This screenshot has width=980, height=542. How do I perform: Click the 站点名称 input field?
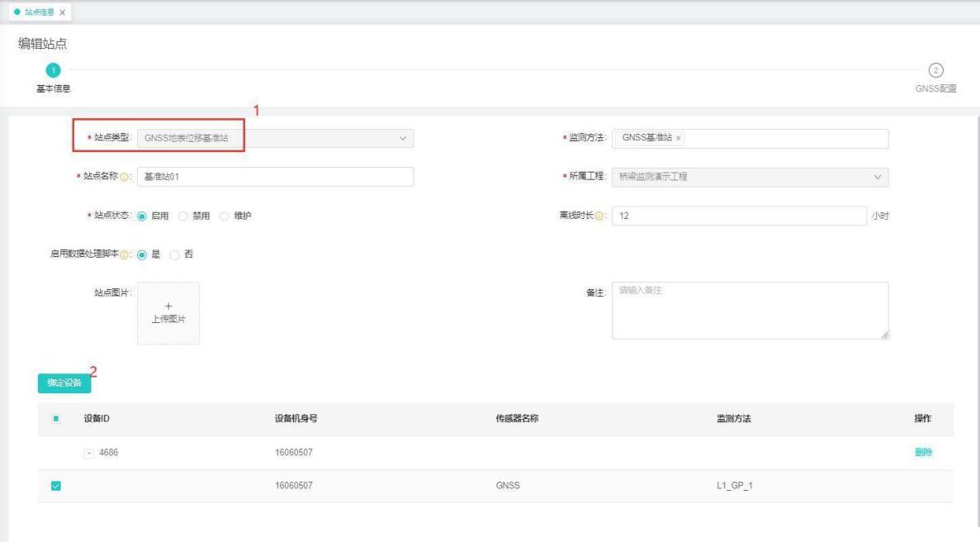(x=275, y=178)
